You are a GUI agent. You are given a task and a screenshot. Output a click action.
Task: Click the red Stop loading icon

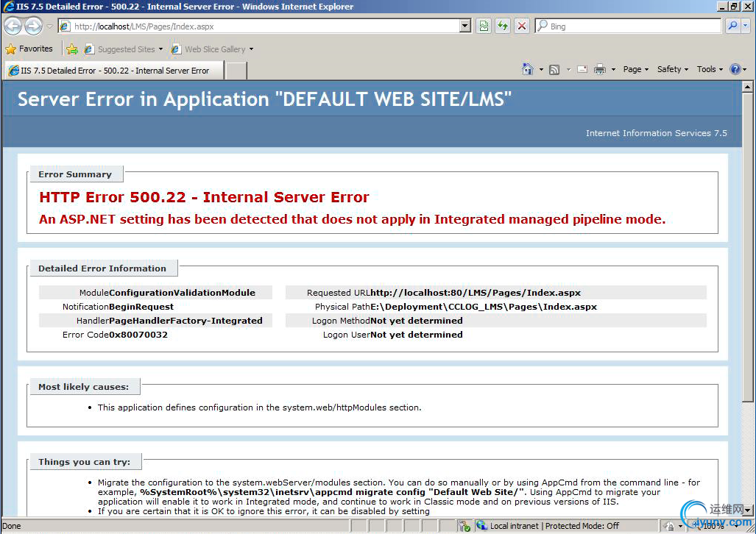click(522, 26)
